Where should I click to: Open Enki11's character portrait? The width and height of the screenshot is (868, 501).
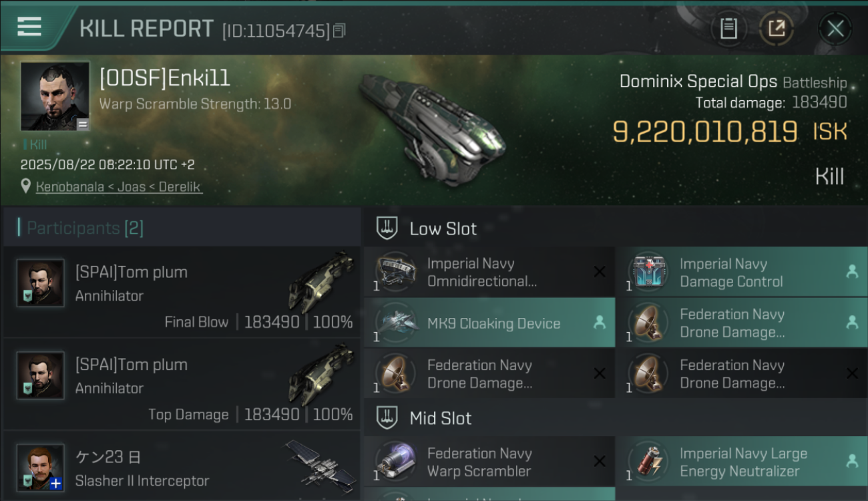(x=55, y=96)
